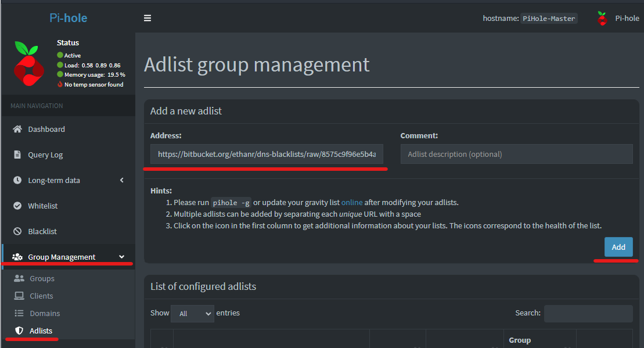This screenshot has width=644, height=348.
Task: Click the Adlist description comment field
Action: click(516, 154)
